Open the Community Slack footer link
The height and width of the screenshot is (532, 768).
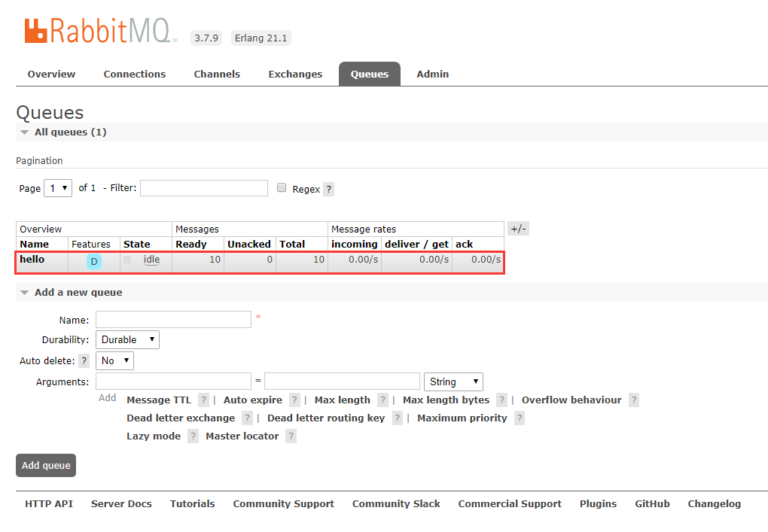(396, 503)
